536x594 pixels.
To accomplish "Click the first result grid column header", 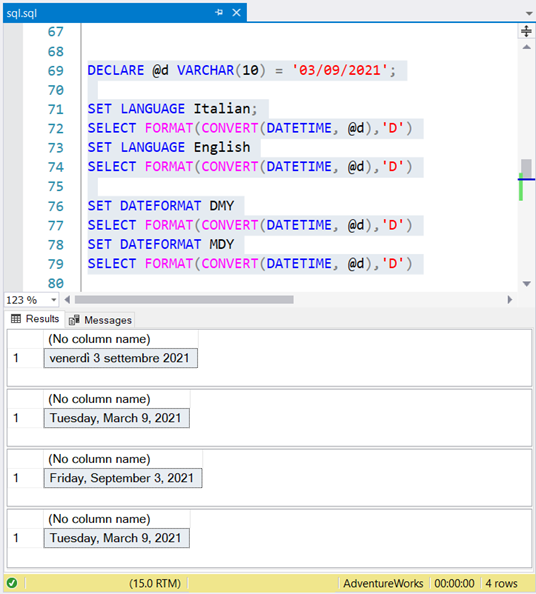I will 121,339.
